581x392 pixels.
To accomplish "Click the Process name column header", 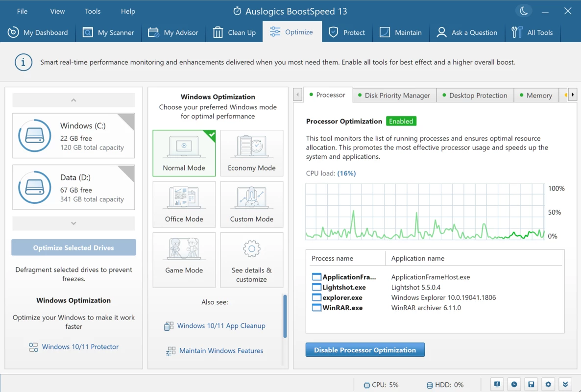I will click(332, 258).
